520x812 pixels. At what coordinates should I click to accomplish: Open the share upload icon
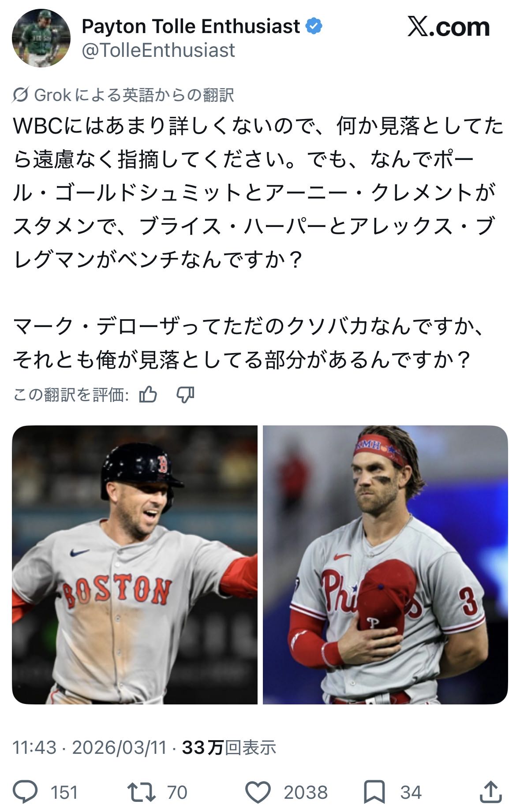(x=490, y=792)
